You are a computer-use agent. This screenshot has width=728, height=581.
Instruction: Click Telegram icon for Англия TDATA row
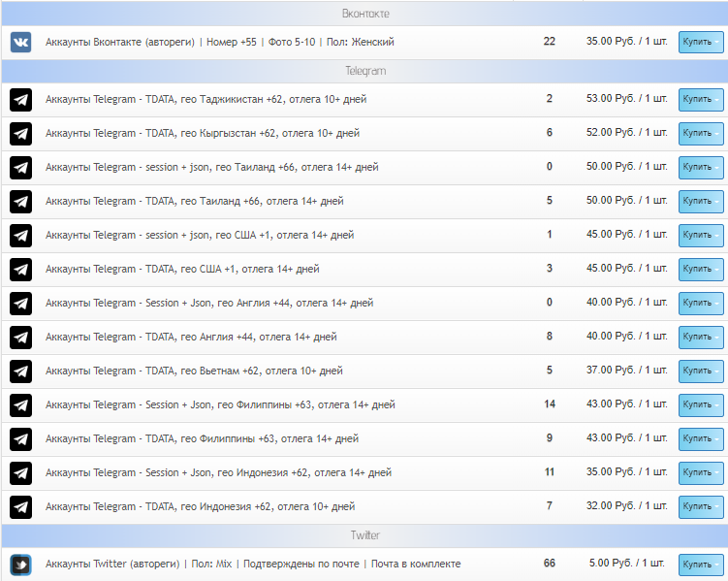click(21, 337)
